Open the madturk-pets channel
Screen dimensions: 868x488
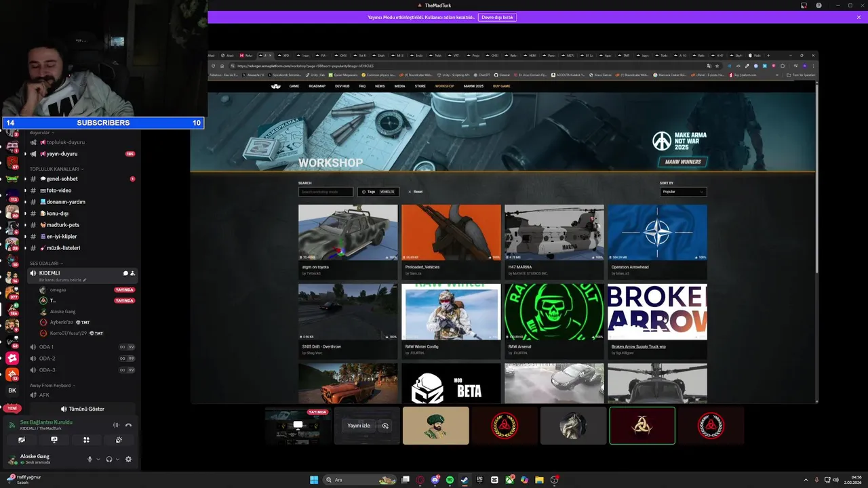[x=81, y=225]
